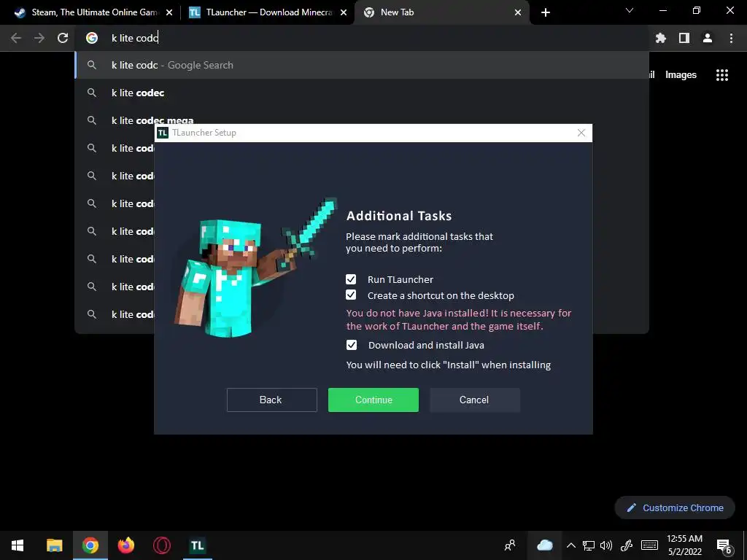Open weather cloud icon in taskbar
This screenshot has height=560, width=747.
click(x=544, y=545)
